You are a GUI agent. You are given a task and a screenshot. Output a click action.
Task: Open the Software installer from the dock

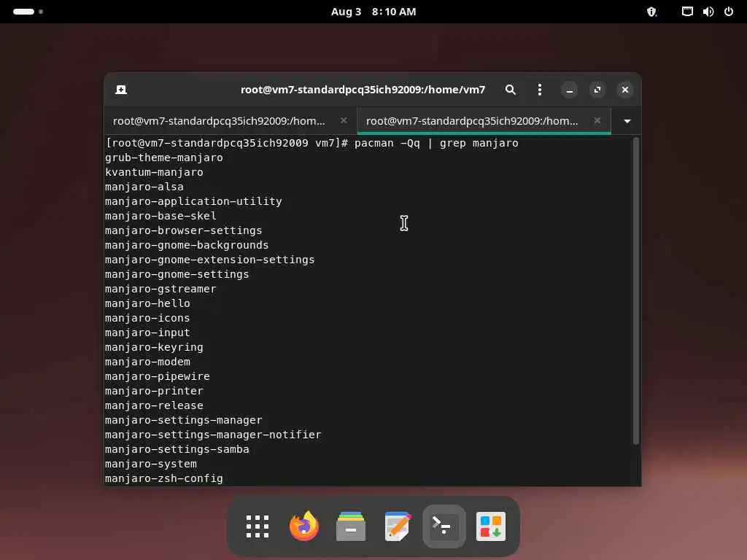tap(491, 526)
